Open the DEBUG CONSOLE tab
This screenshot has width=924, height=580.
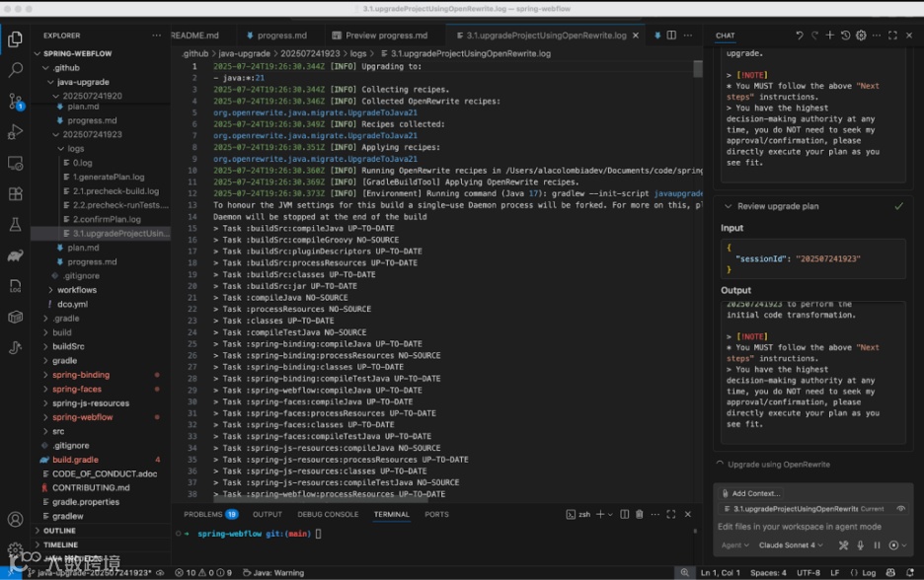point(328,514)
